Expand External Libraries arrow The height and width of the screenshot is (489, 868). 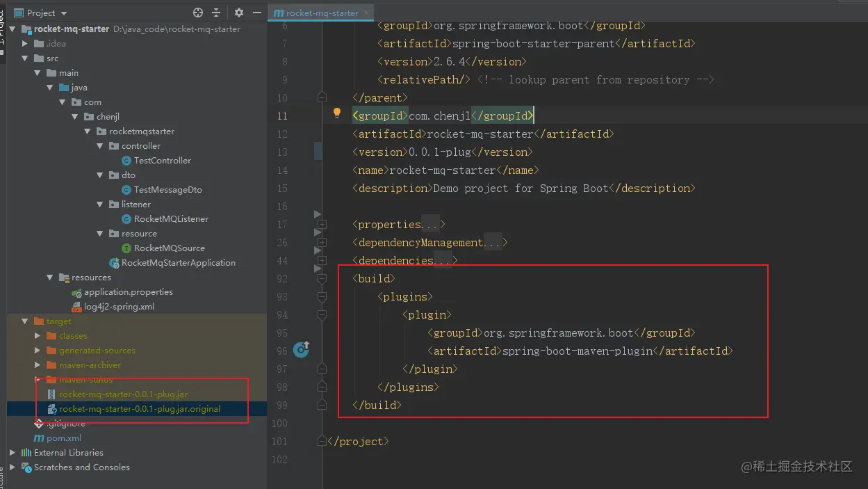(x=13, y=453)
